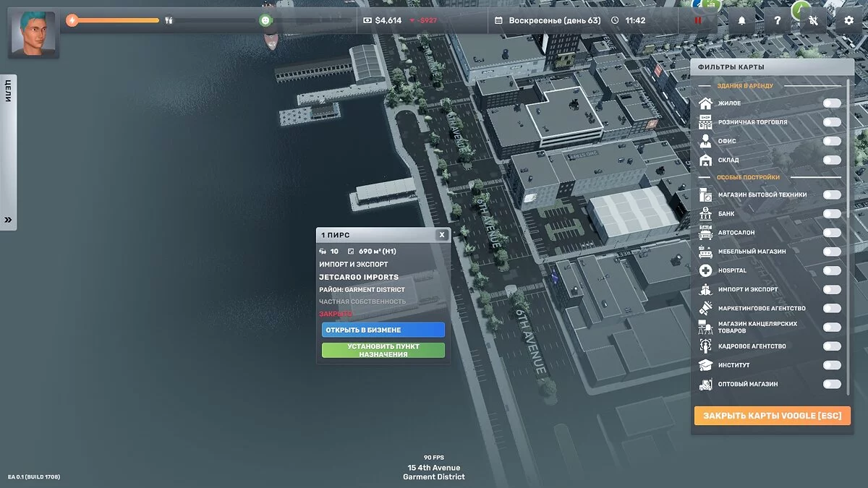868x488 pixels.
Task: Click УСТАНОВИТЬ ПУНКТ НАЗНАЧЕНИЯ button
Action: click(x=383, y=351)
